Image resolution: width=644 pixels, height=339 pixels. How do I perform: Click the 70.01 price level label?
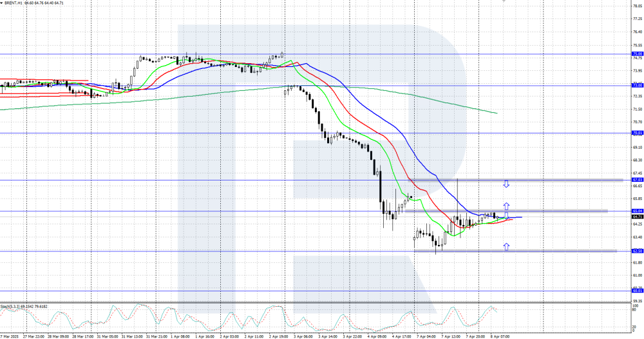(638, 133)
